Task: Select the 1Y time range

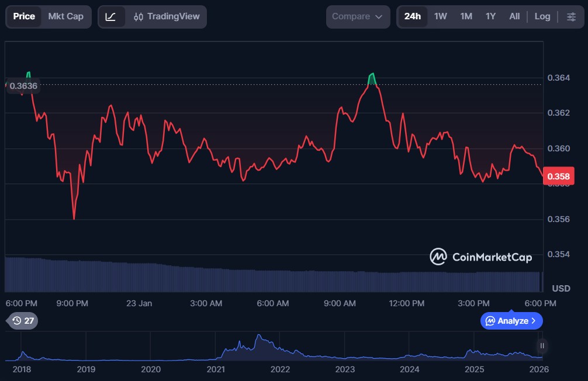Action: pyautogui.click(x=490, y=16)
